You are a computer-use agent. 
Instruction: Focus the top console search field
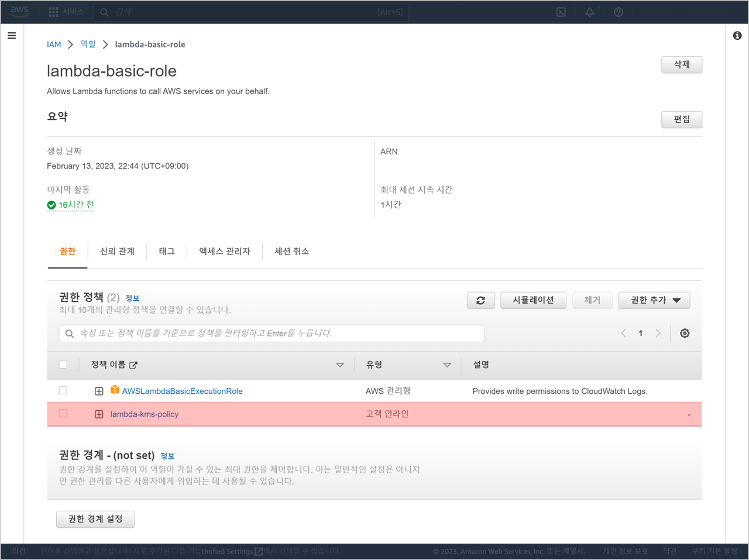(x=252, y=12)
